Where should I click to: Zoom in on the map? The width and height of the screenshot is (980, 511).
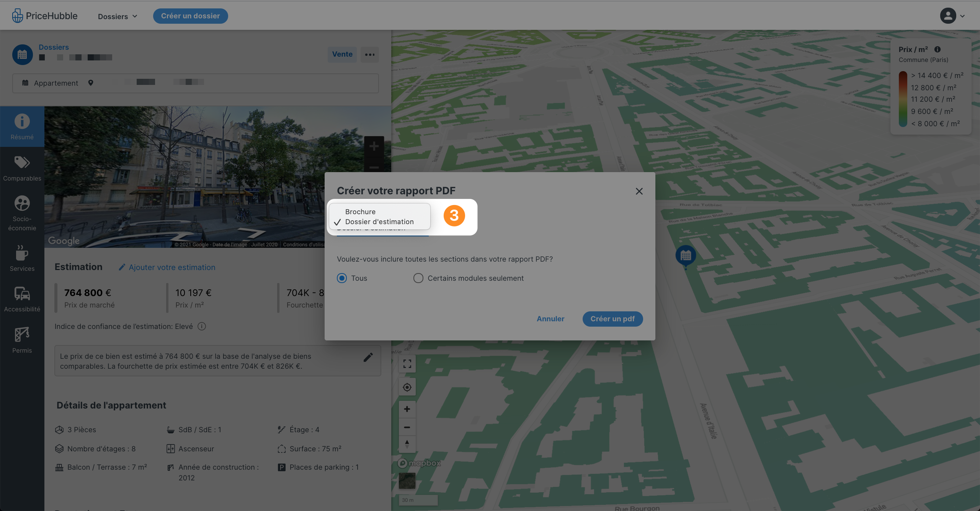click(407, 409)
